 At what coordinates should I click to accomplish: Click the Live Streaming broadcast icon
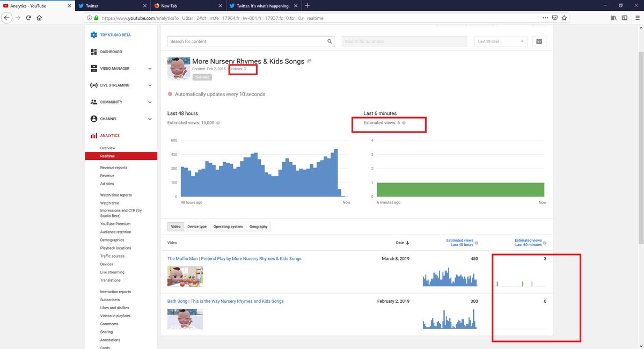(x=94, y=85)
